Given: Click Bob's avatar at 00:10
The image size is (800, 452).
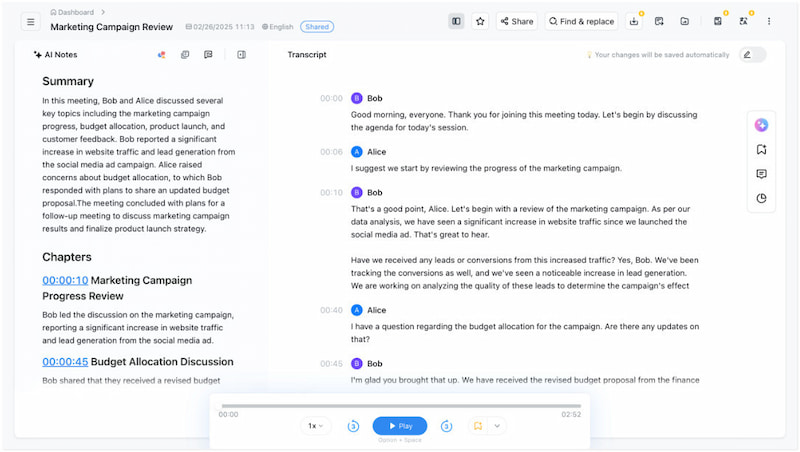Looking at the screenshot, I should (357, 192).
